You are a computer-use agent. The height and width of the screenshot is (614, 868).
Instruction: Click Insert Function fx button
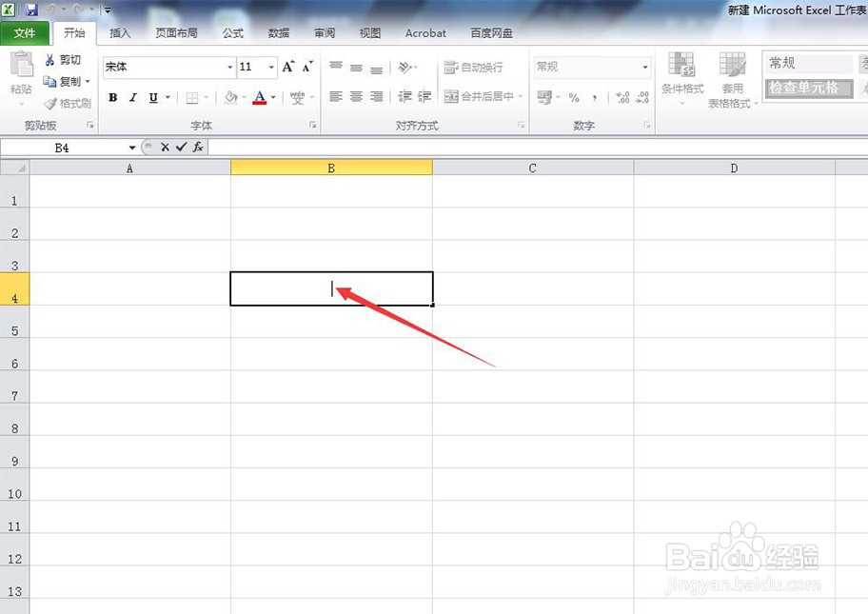[198, 148]
